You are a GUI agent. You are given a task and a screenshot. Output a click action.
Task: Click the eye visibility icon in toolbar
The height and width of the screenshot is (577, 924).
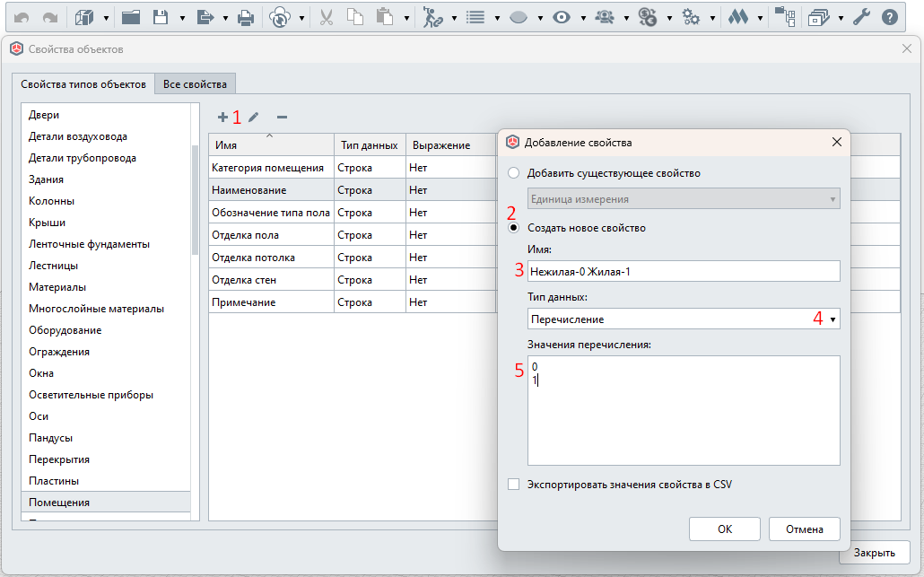point(562,18)
